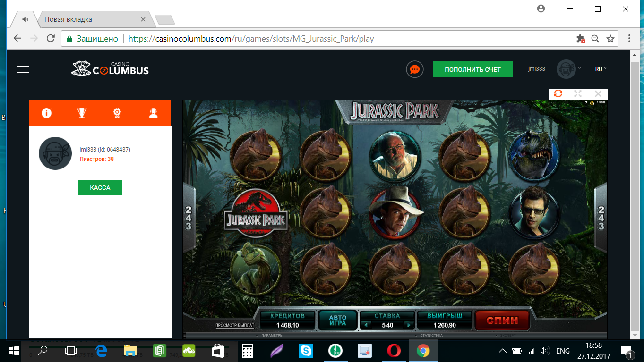The image size is (644, 362).
Task: Open the info tab in the orange panel
Action: [46, 113]
